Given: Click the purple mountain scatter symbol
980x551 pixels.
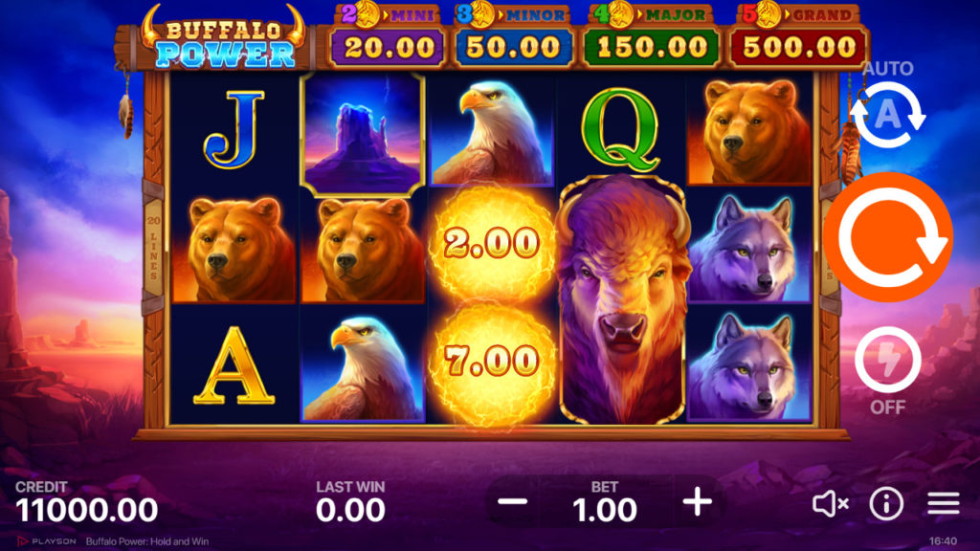Looking at the screenshot, I should point(363,134).
